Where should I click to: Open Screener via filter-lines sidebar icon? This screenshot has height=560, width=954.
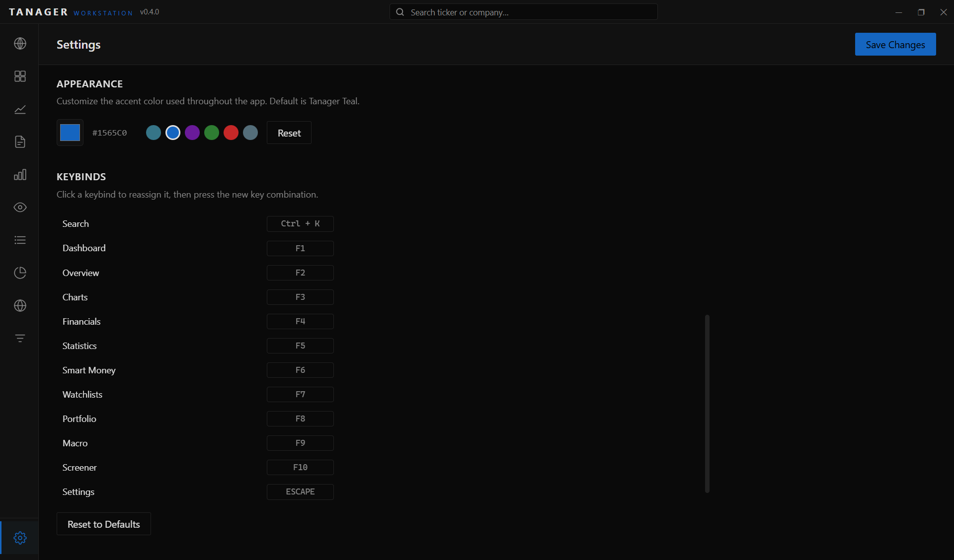20,339
